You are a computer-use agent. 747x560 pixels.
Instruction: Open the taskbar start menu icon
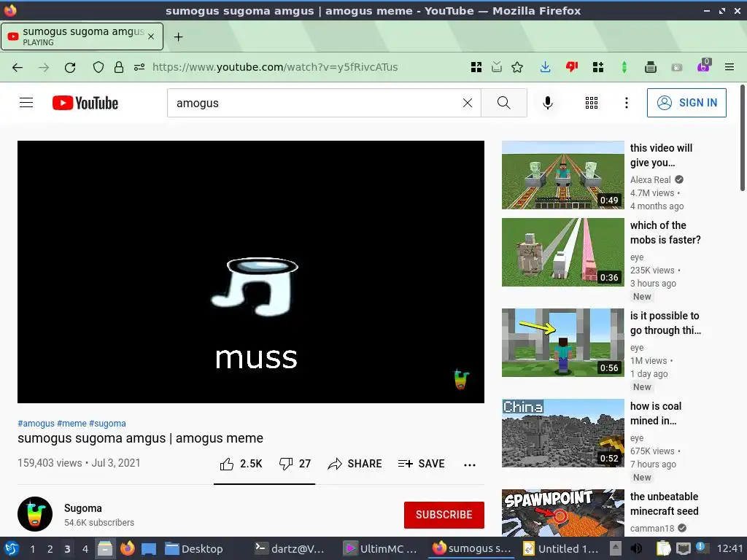12,549
